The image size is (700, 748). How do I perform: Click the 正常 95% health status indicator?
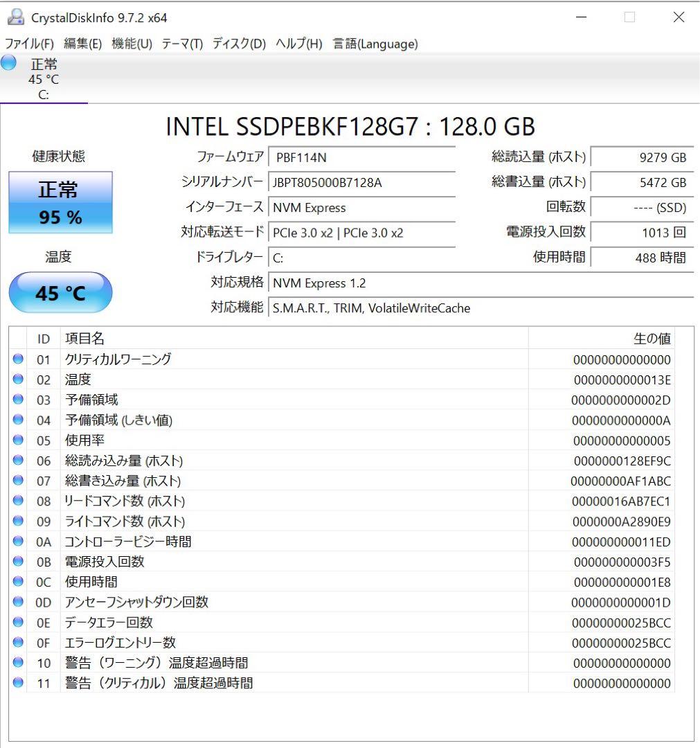coord(60,202)
